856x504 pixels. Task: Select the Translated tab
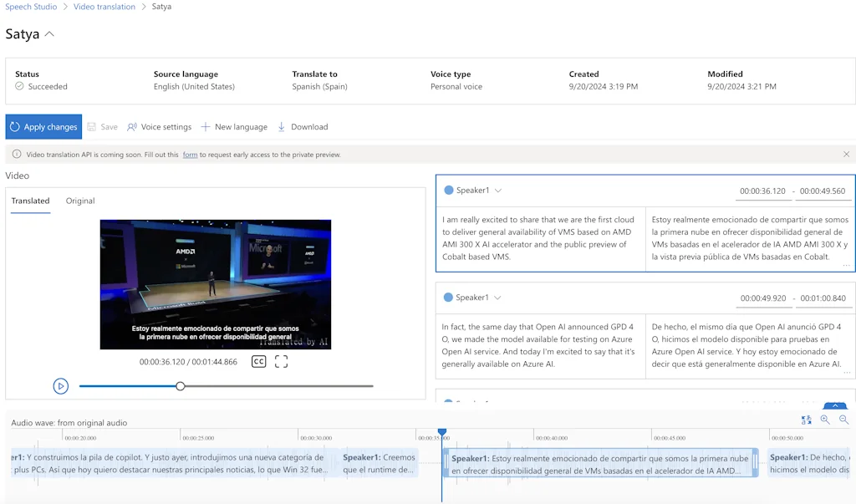[x=30, y=201]
